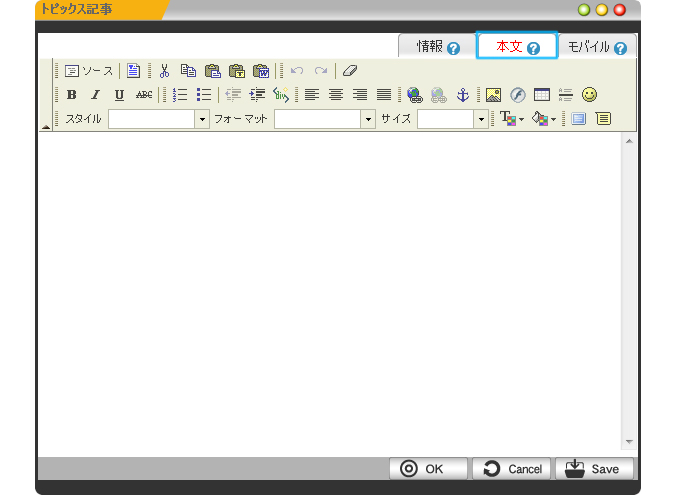Justify the text block
This screenshot has height=496, width=675.
(384, 95)
